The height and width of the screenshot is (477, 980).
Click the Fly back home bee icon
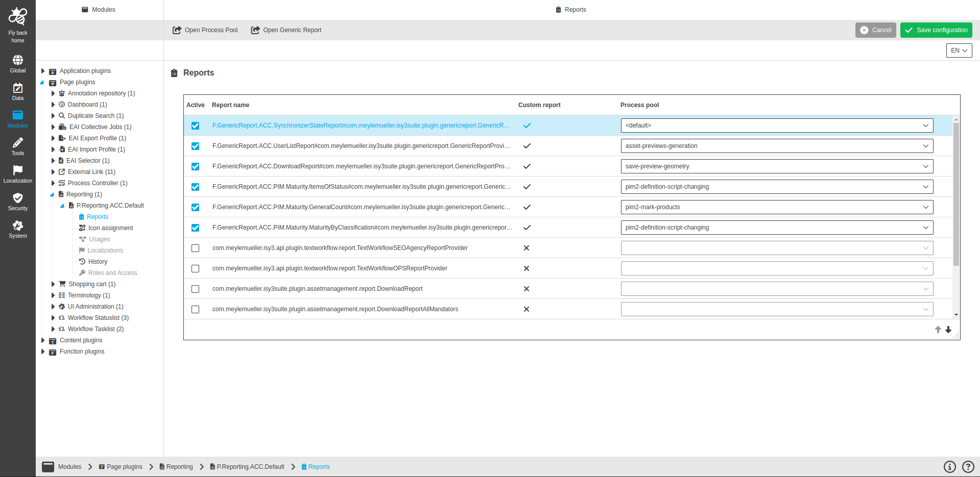coord(17,17)
